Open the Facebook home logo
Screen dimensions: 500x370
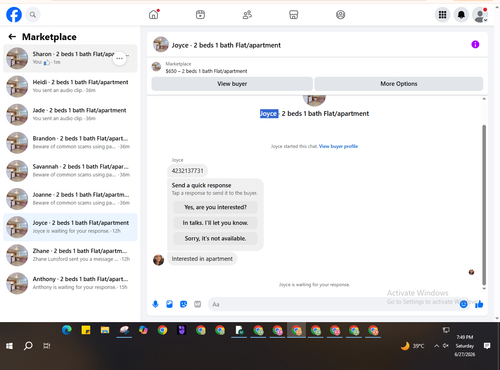(x=14, y=15)
